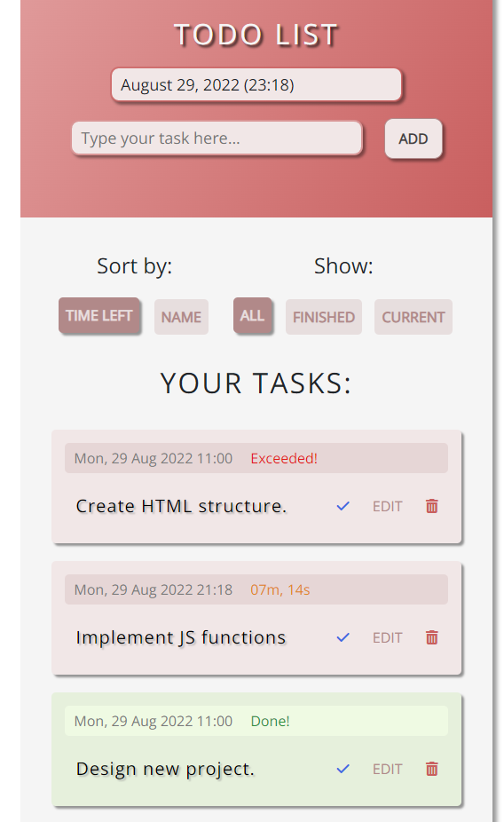
Task: Sort tasks by TIME LEFT
Action: (99, 316)
